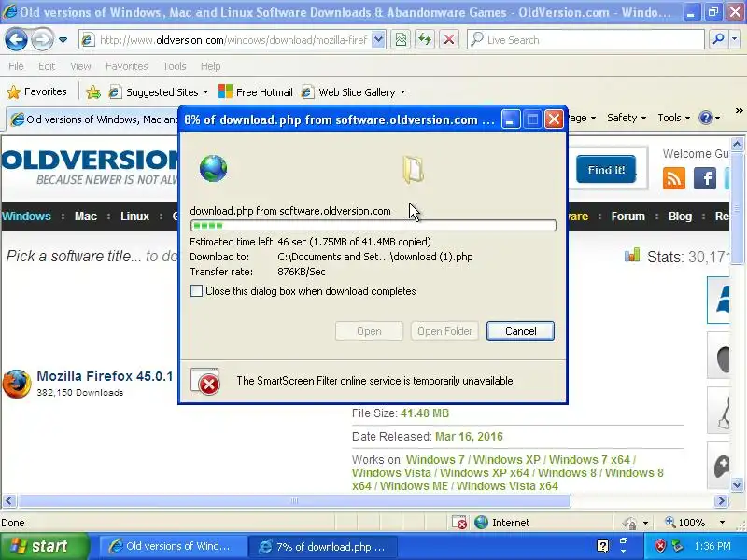Click the Windows 7 x64 compatibility link

589,460
